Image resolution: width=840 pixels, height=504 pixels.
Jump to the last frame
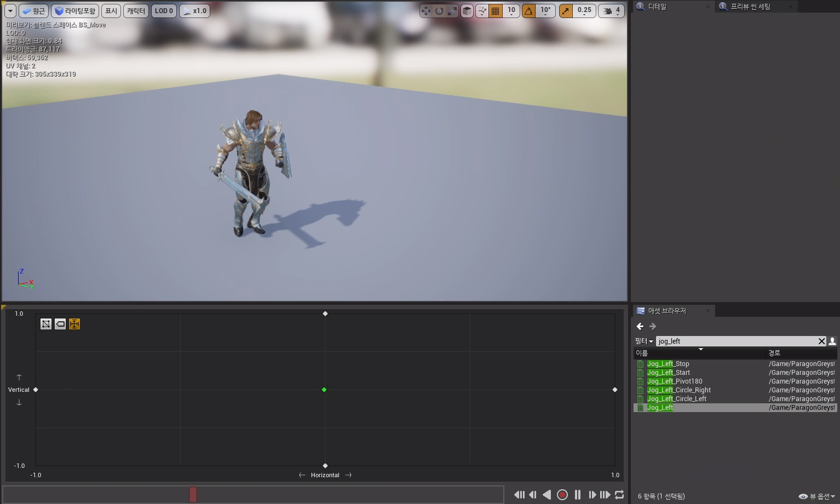[x=605, y=495]
